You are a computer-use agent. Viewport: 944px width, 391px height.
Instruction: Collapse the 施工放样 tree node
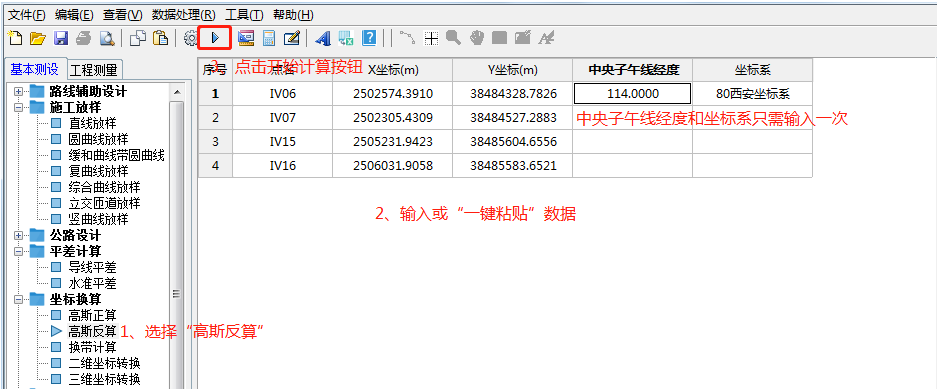pos(18,108)
